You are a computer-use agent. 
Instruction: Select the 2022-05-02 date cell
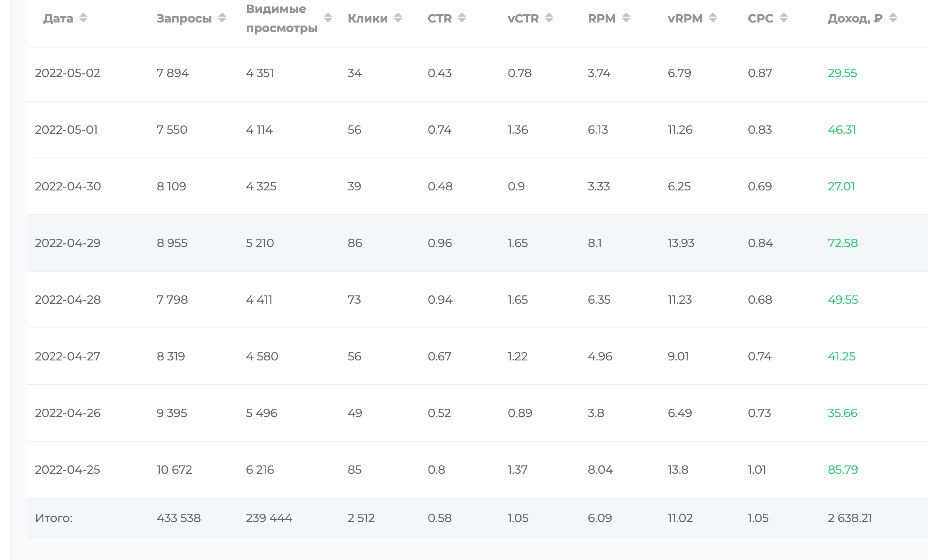pyautogui.click(x=68, y=73)
